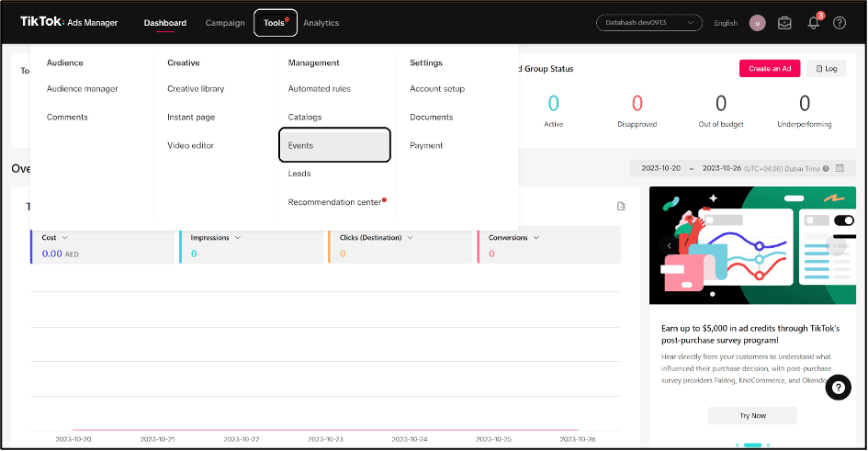Screen dimensions: 868x451
Task: Click the start date 2023-10-20 field
Action: click(659, 168)
